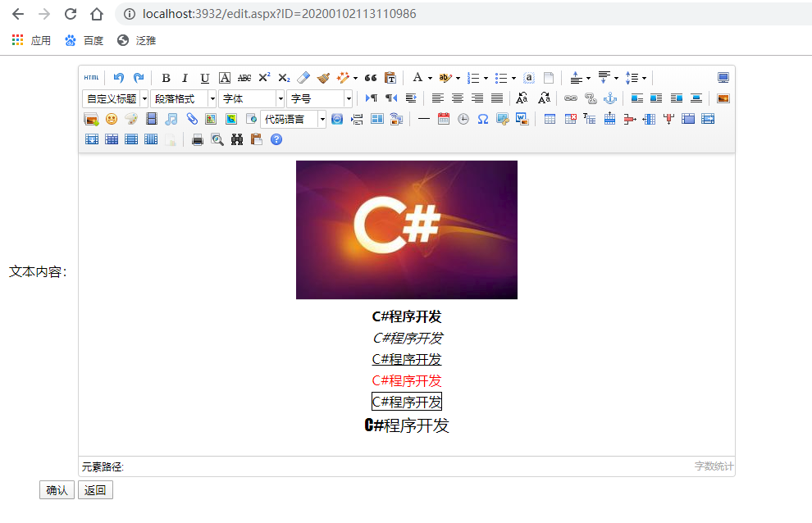The height and width of the screenshot is (523, 812).
Task: Insert special character Omega icon
Action: [x=482, y=119]
